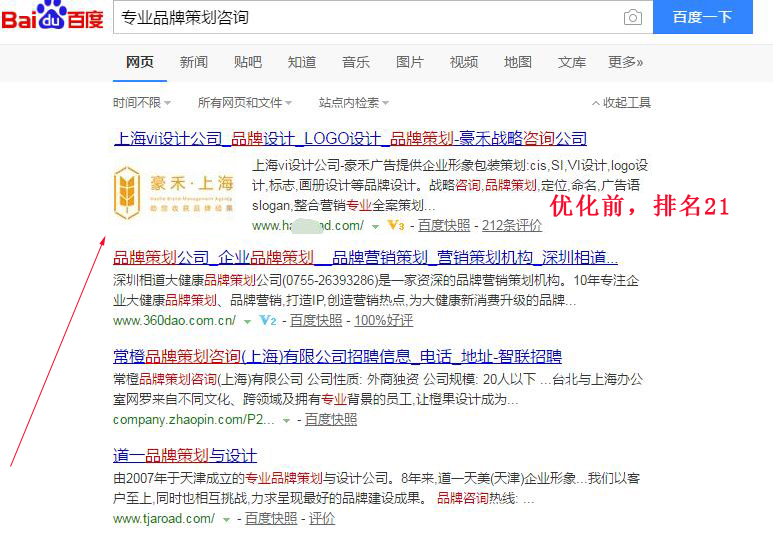Open the 文库 tab
773x540 pixels.
point(572,62)
